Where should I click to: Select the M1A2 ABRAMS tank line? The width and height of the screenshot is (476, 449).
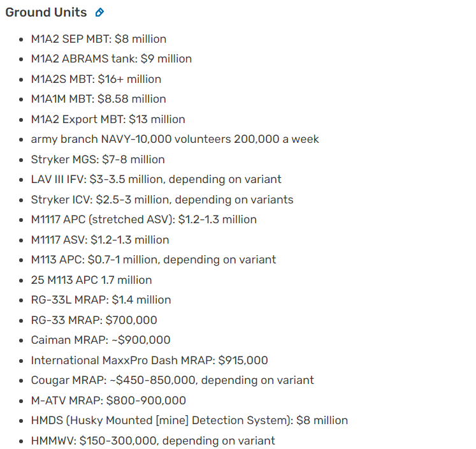[112, 59]
